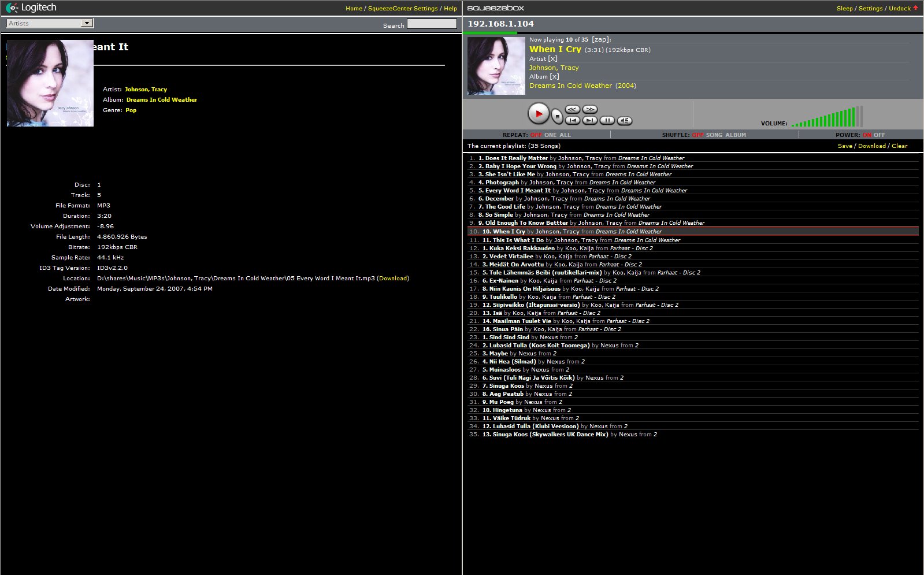
Task: Turn power OFF
Action: pyautogui.click(x=880, y=135)
